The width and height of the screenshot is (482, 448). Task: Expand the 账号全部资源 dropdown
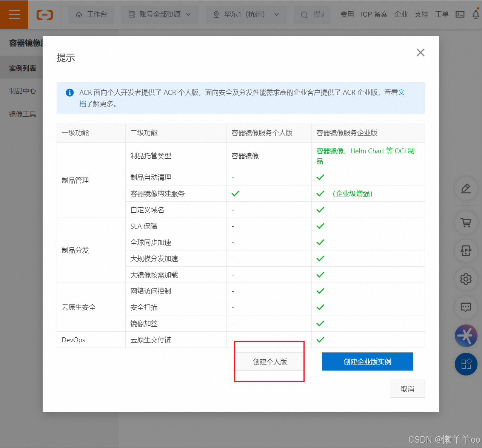[x=160, y=14]
